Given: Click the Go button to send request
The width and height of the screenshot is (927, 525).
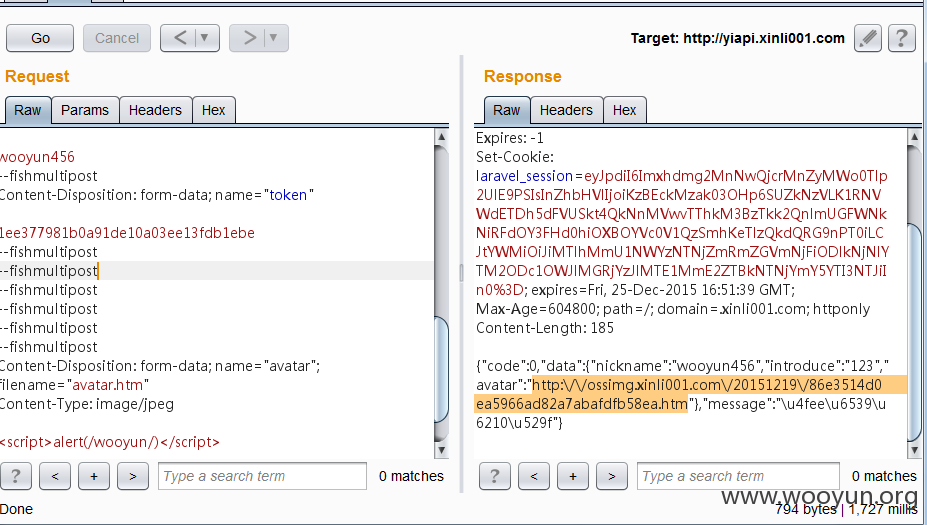Looking at the screenshot, I should click(40, 38).
